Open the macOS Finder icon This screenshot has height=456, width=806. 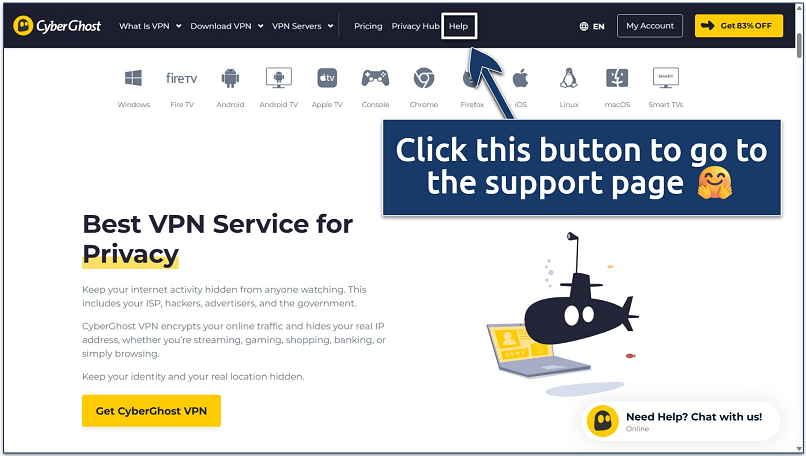pos(617,78)
